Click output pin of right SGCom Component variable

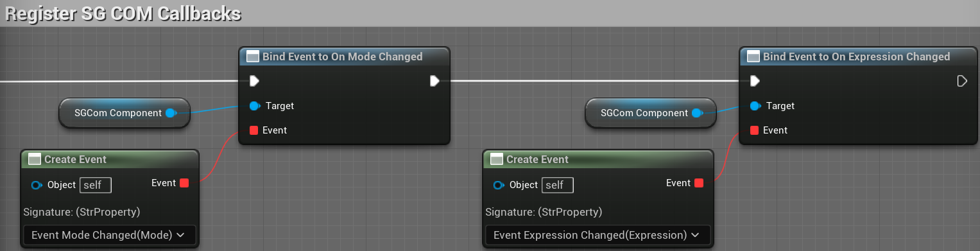697,114
